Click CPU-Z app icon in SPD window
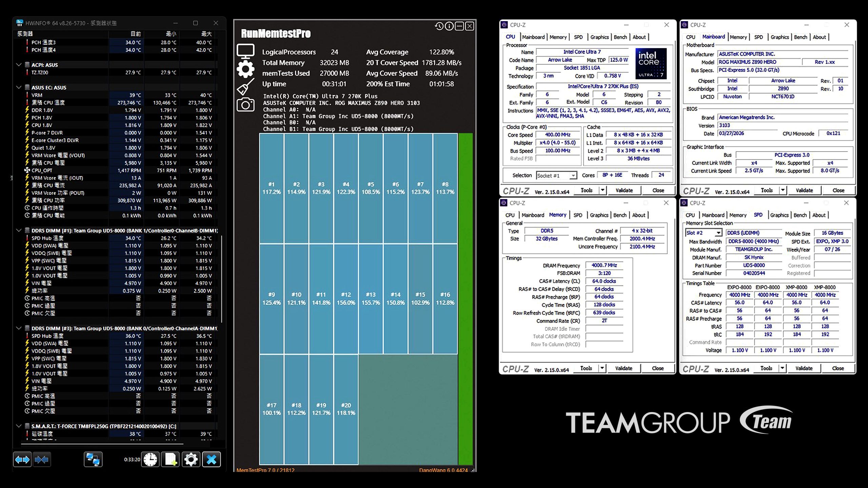The height and width of the screenshot is (488, 868). [685, 203]
